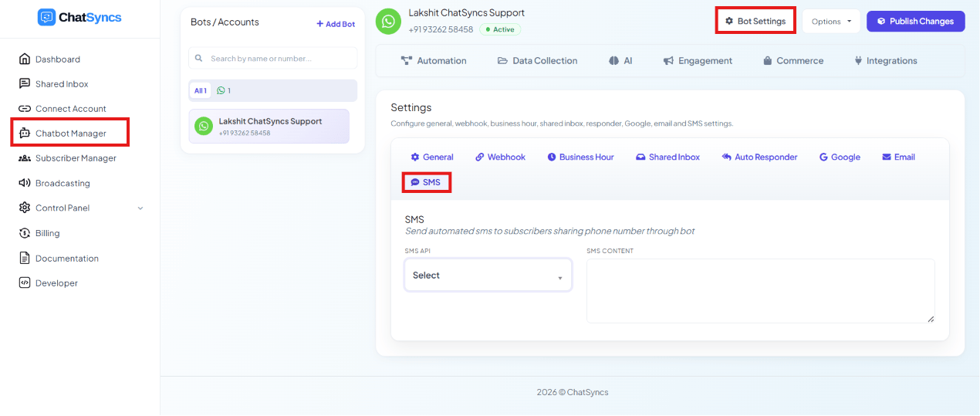Click the Broadcasting megaphone icon
This screenshot has height=416, width=980.
tap(25, 183)
